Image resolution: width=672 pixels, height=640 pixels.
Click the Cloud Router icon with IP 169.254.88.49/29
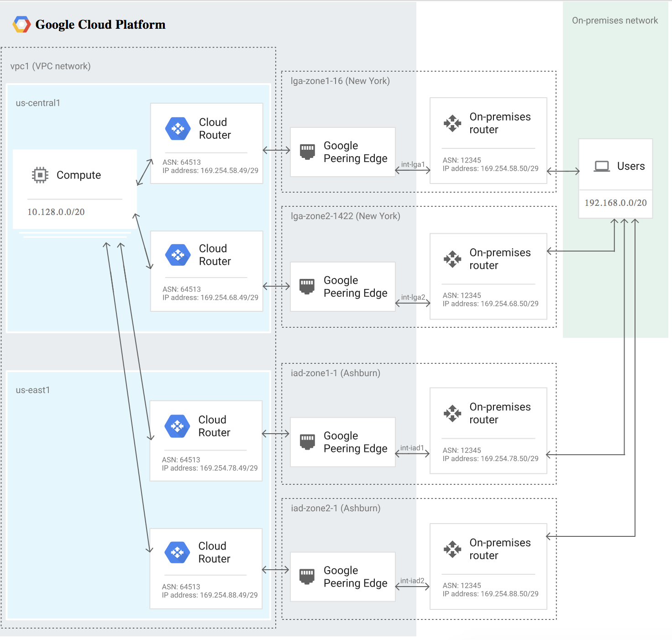tap(177, 552)
